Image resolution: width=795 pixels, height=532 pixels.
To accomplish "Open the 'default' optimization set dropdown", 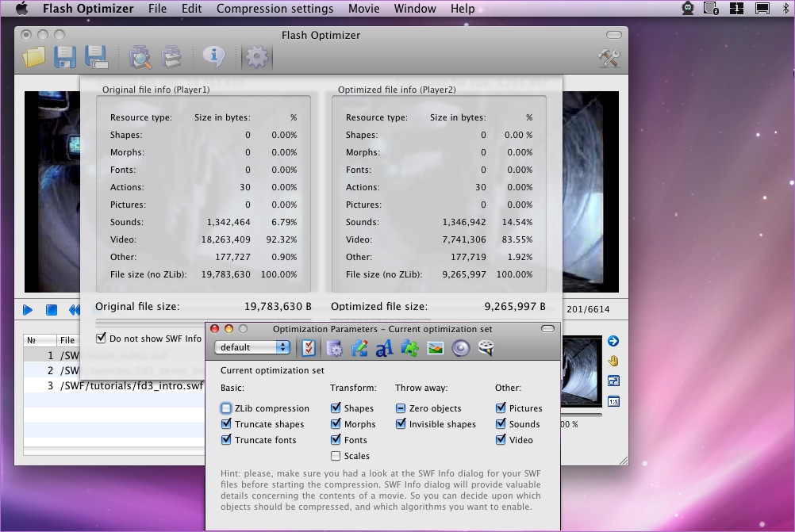I will coord(252,347).
